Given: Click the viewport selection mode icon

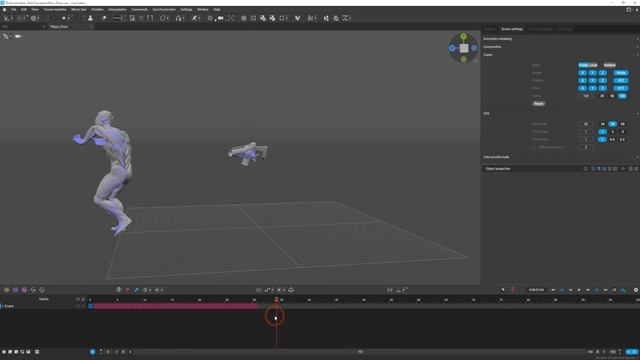Looking at the screenshot, I should (6, 36).
